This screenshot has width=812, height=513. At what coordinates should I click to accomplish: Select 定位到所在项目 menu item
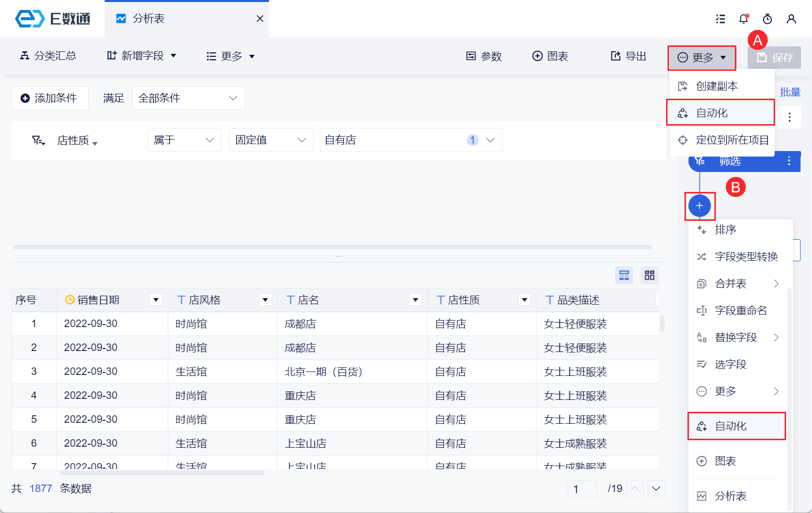722,140
